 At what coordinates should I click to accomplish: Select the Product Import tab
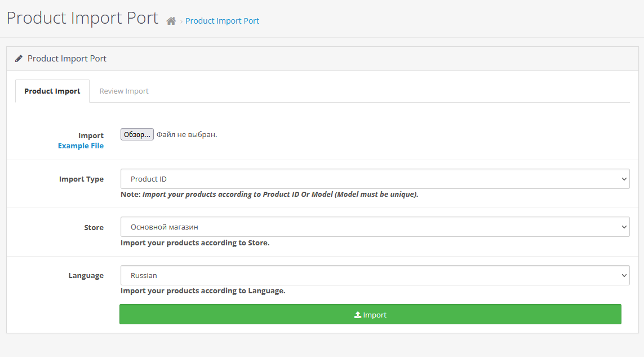(x=52, y=91)
